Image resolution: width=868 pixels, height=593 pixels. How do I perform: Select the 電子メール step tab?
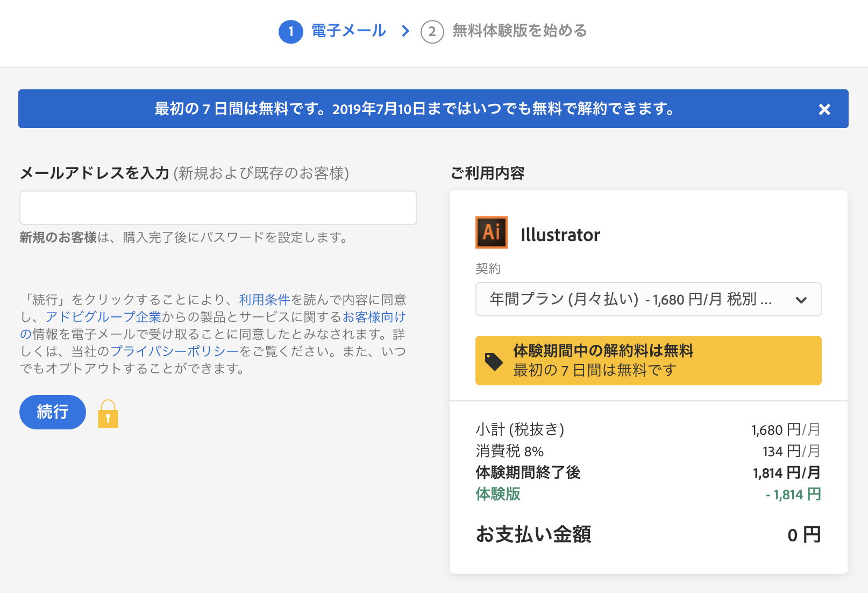click(348, 31)
